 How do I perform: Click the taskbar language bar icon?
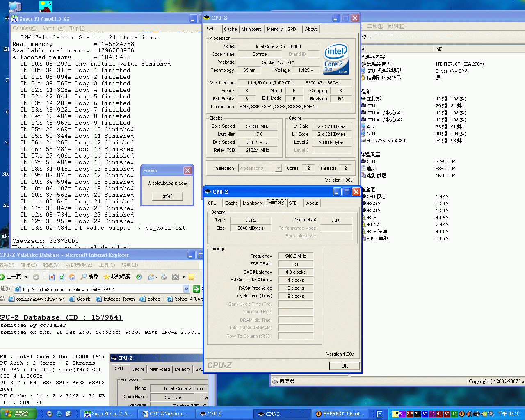coord(380,414)
